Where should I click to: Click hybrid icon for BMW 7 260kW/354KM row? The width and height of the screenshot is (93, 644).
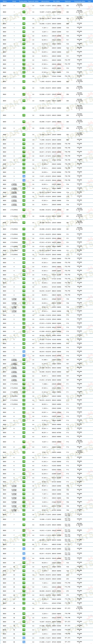pos(24,553)
